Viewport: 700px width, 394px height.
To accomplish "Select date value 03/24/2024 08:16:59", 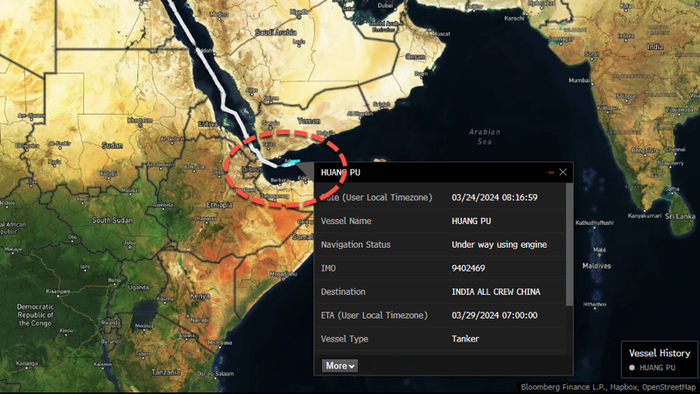I will 495,197.
